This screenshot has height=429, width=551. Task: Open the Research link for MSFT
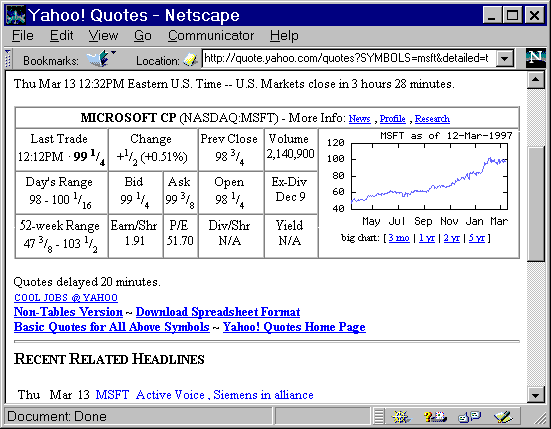point(432,119)
